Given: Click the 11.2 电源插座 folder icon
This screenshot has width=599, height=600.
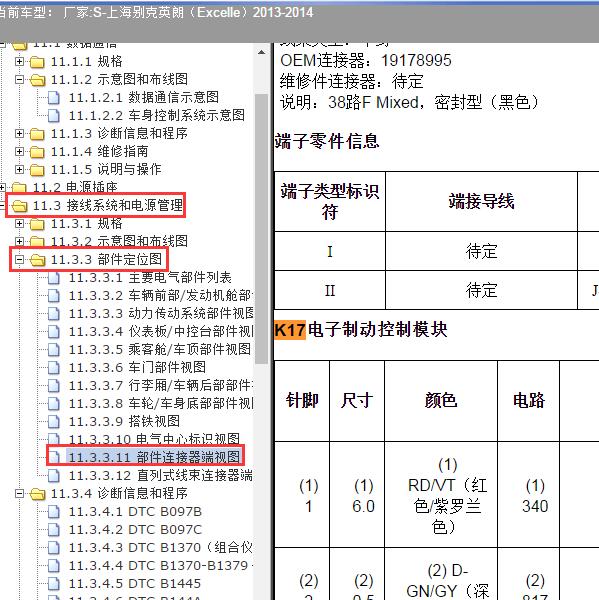Looking at the screenshot, I should [x=19, y=188].
